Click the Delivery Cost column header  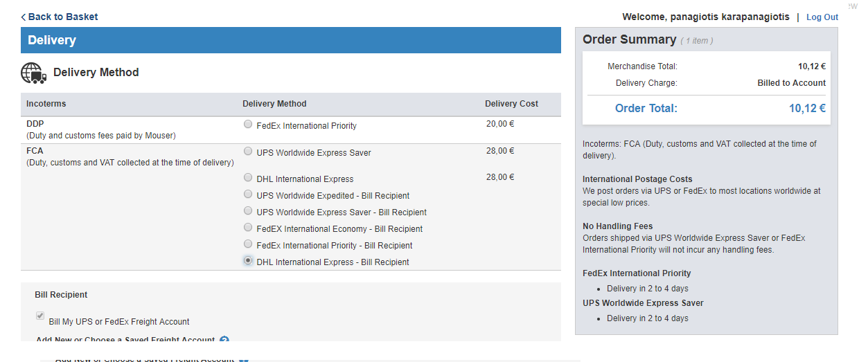511,104
